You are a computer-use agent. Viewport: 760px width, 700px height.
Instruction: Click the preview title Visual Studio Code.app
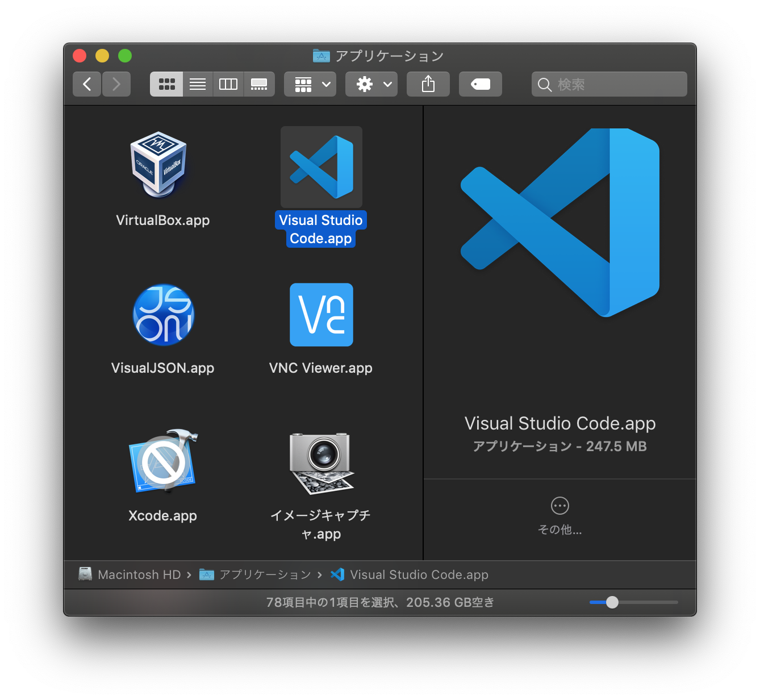(560, 423)
